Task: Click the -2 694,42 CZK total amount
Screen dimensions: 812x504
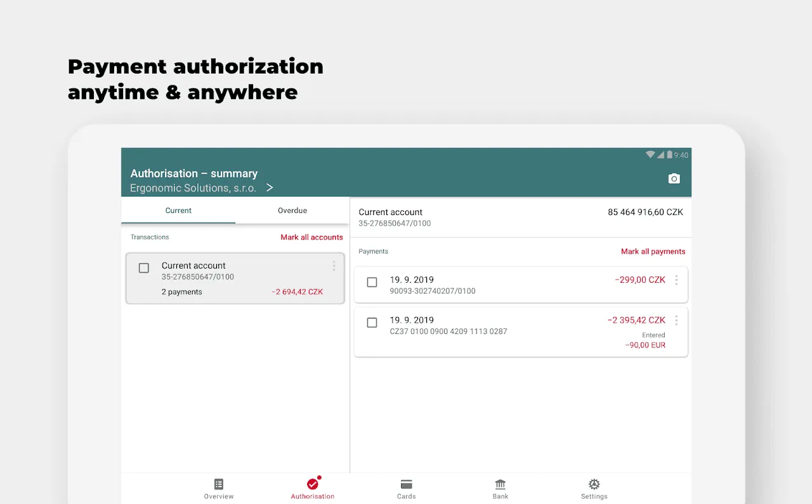Action: [298, 292]
